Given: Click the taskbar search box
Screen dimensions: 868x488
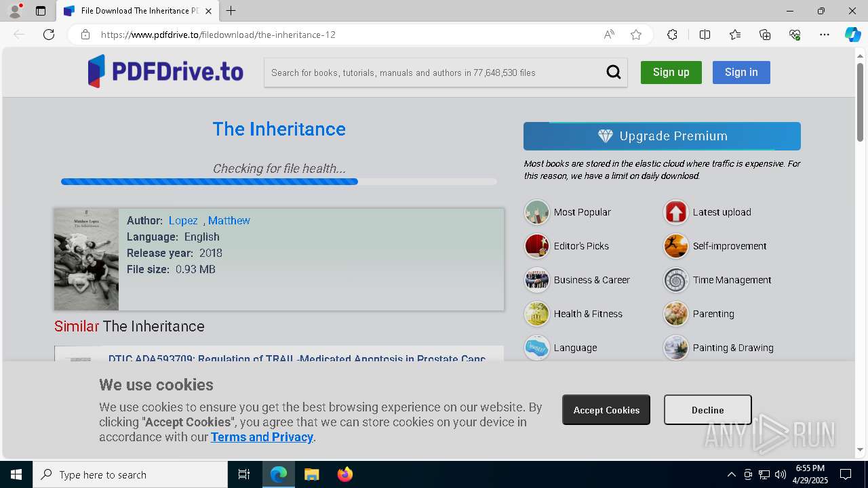Looking at the screenshot, I should coord(130,474).
